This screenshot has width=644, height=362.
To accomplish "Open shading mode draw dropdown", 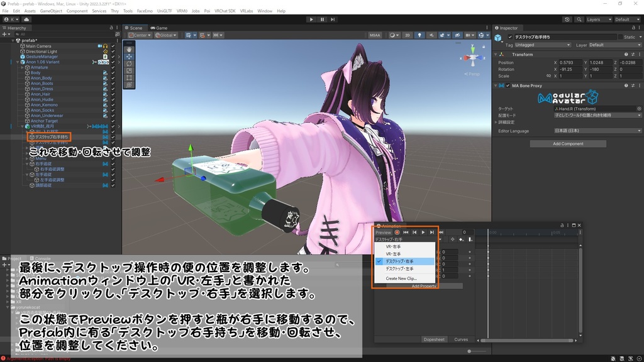I will coord(394,35).
